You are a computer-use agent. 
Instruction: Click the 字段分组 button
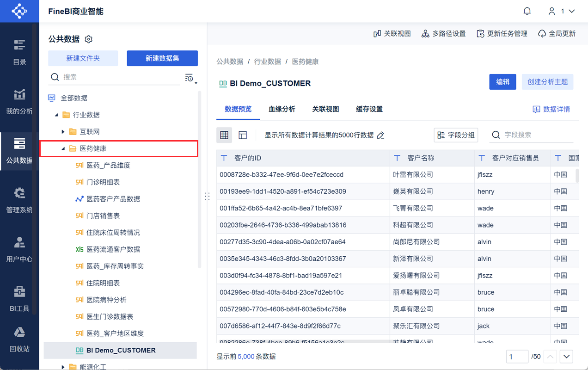pos(456,135)
